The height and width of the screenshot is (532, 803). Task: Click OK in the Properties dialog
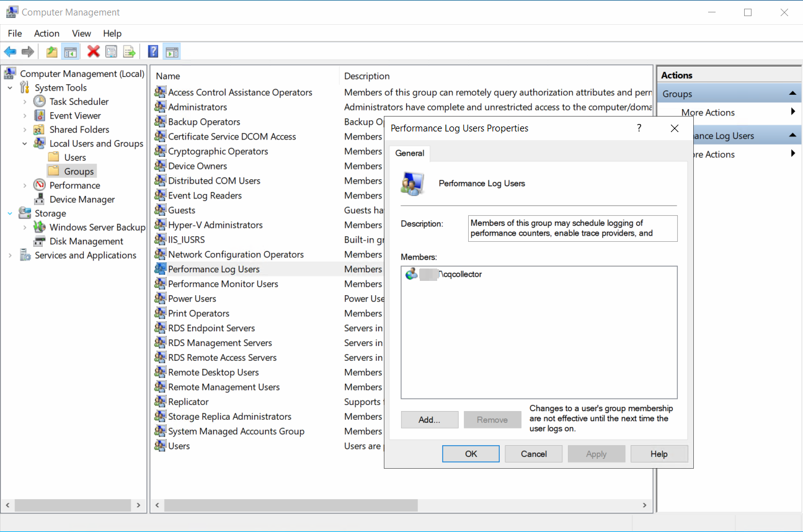[x=471, y=454]
